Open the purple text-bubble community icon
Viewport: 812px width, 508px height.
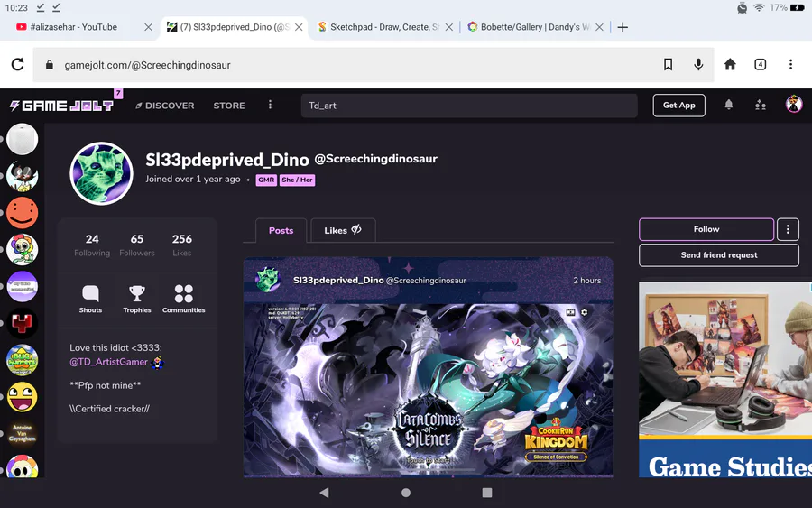pyautogui.click(x=22, y=286)
